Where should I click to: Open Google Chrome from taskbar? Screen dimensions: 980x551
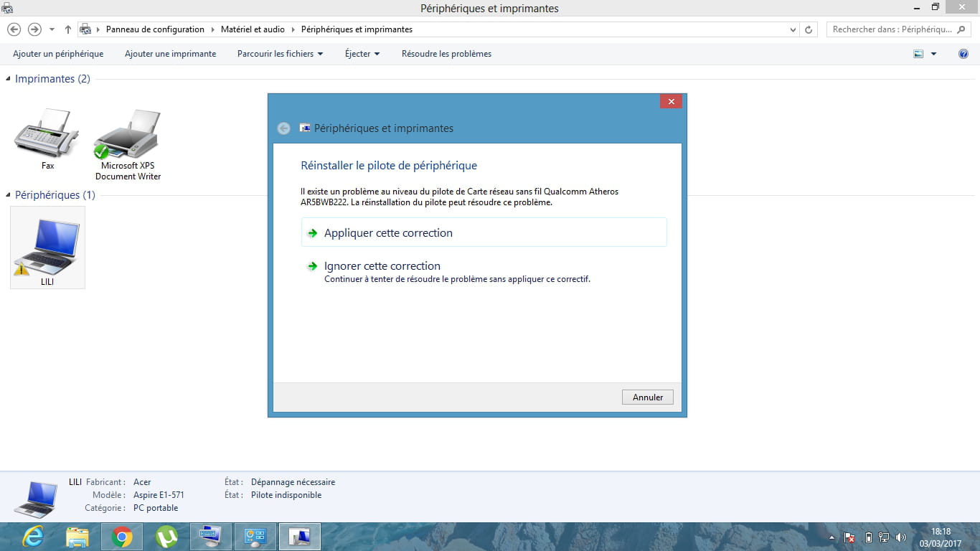click(122, 537)
